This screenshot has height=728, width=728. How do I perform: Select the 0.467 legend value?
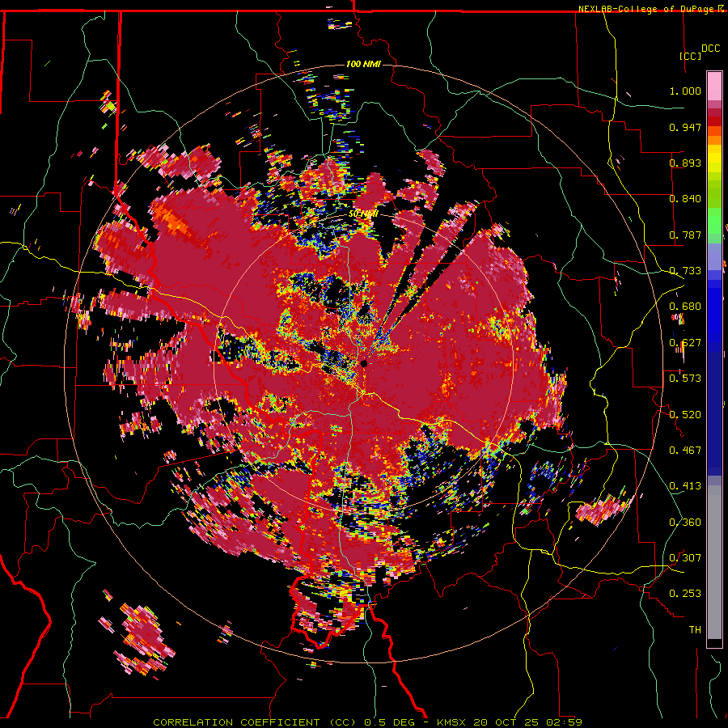685,450
